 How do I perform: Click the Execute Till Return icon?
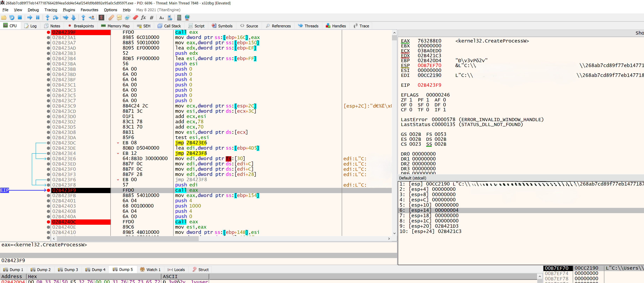(x=84, y=18)
